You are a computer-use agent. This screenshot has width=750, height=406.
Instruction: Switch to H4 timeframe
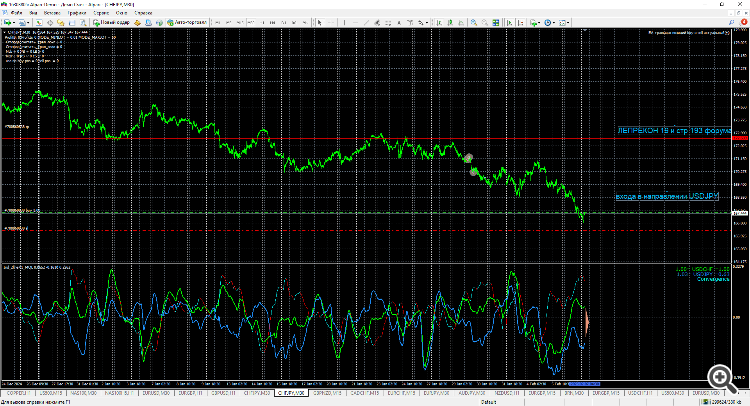(x=273, y=22)
